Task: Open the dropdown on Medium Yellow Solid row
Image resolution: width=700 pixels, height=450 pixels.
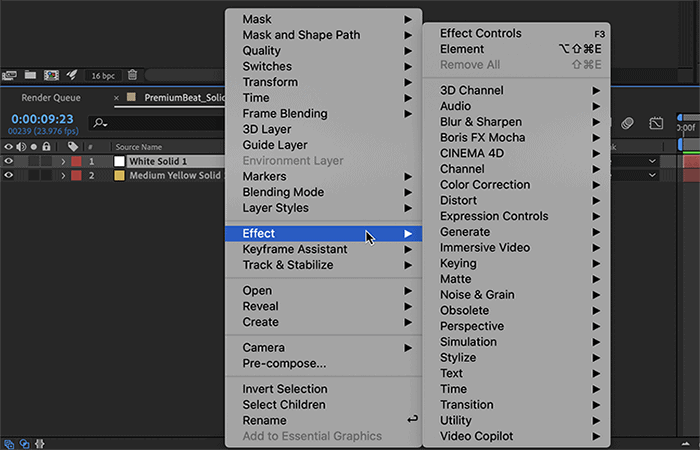Action: (x=652, y=175)
